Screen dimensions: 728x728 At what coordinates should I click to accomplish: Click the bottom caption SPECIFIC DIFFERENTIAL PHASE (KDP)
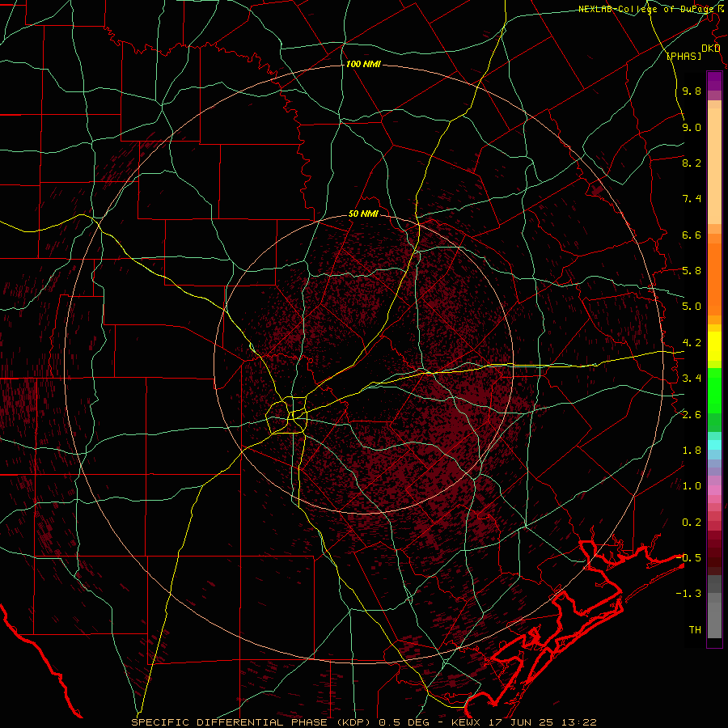click(x=253, y=722)
